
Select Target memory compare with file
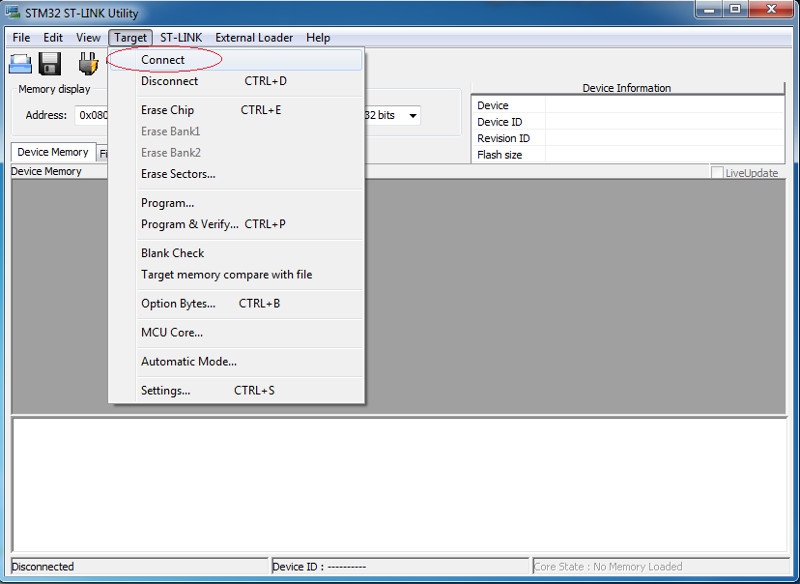pos(236,275)
